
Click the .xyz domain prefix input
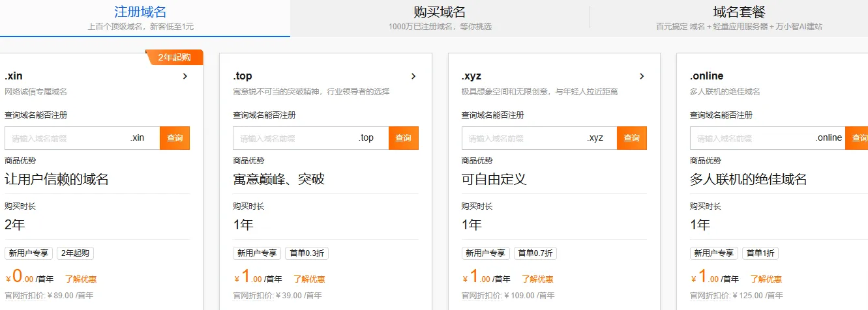point(539,138)
